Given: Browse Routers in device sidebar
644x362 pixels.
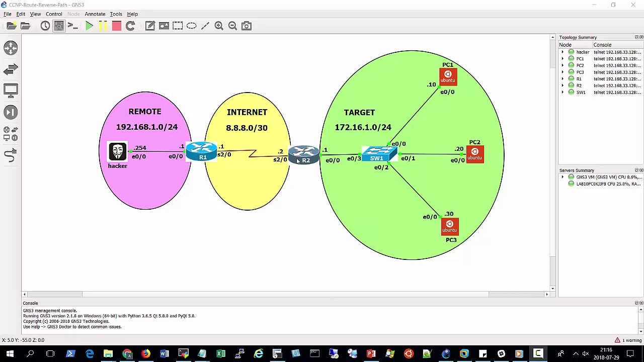Looking at the screenshot, I should tap(11, 48).
